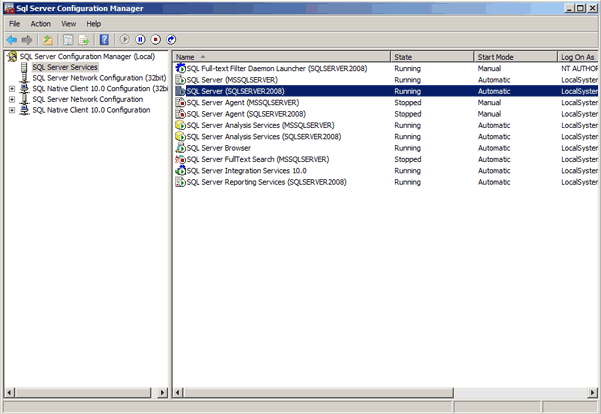Click the Start Service play icon

click(x=125, y=39)
